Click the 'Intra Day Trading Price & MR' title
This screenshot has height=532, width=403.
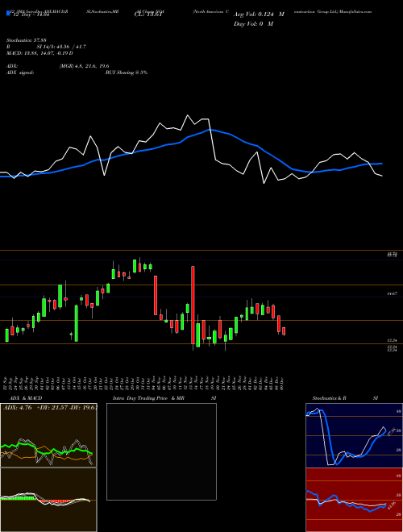tap(148, 398)
